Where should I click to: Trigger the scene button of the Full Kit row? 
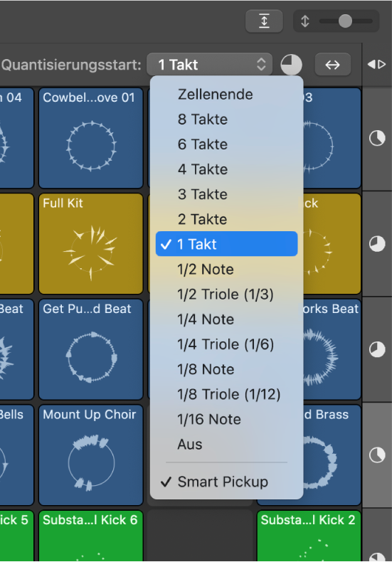point(377,244)
